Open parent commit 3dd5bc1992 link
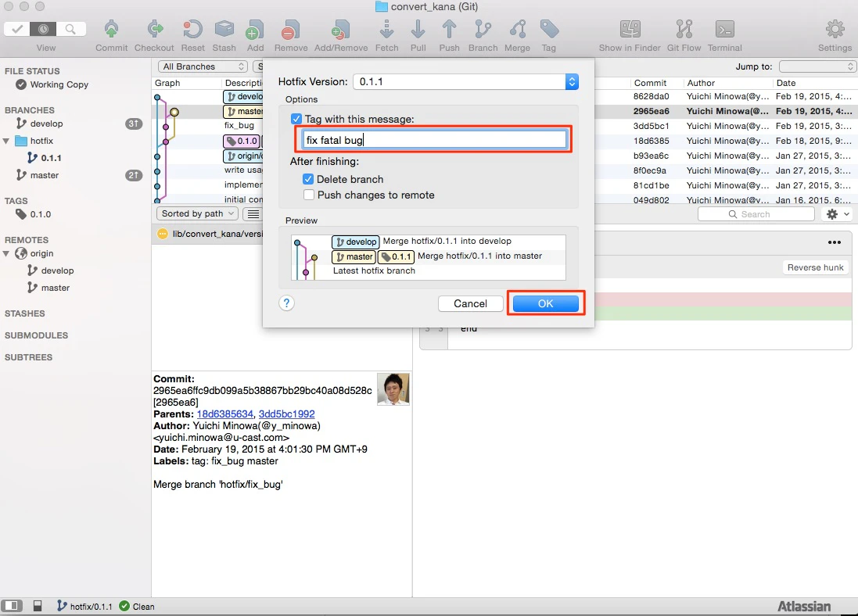Image resolution: width=858 pixels, height=616 pixels. (x=287, y=414)
